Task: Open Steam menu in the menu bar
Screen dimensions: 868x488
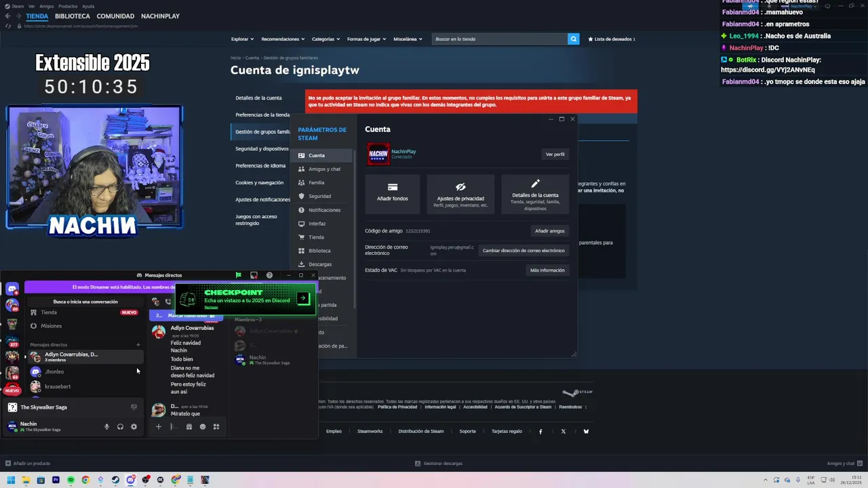Action: click(x=16, y=6)
